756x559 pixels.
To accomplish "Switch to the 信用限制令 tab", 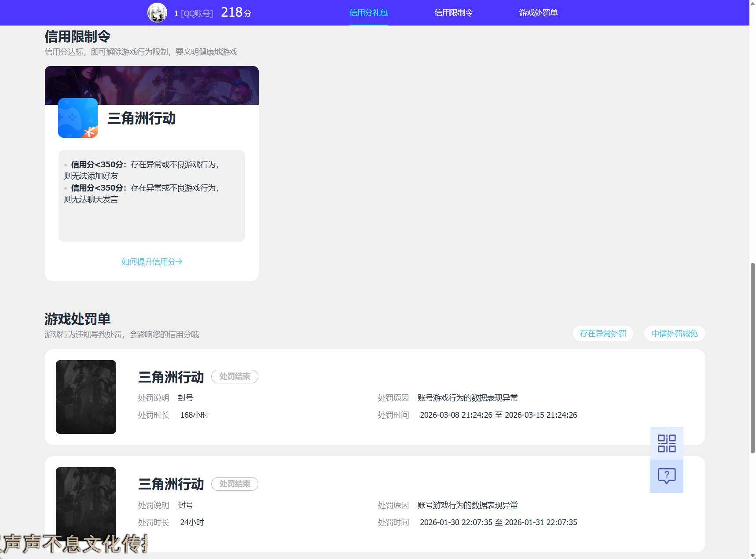I will pyautogui.click(x=454, y=13).
